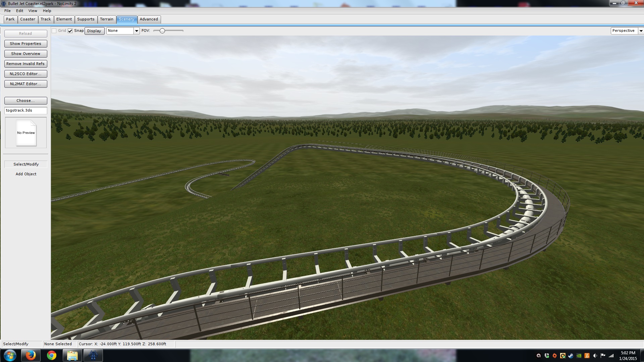Switch to the Terrain tab
Viewport: 644px width, 362px height.
coord(106,19)
